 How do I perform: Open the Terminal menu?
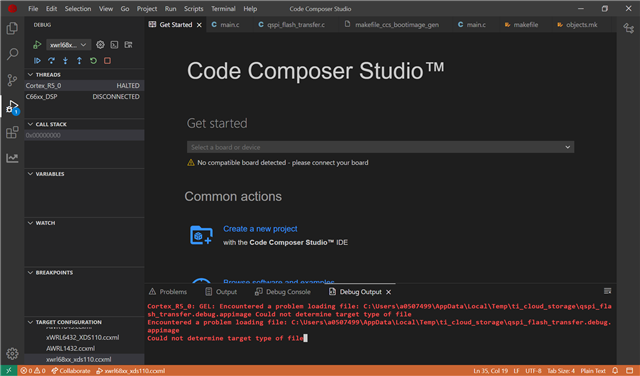tap(223, 9)
